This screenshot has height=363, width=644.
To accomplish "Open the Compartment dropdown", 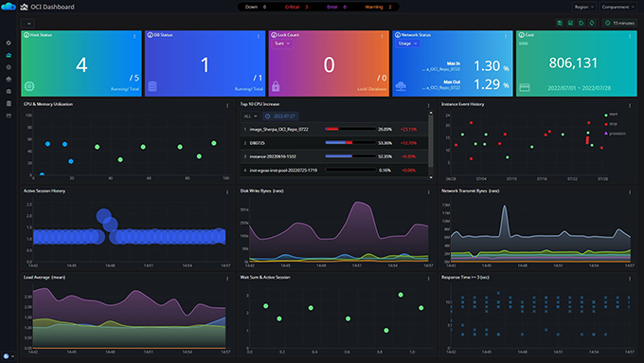I will (x=617, y=7).
